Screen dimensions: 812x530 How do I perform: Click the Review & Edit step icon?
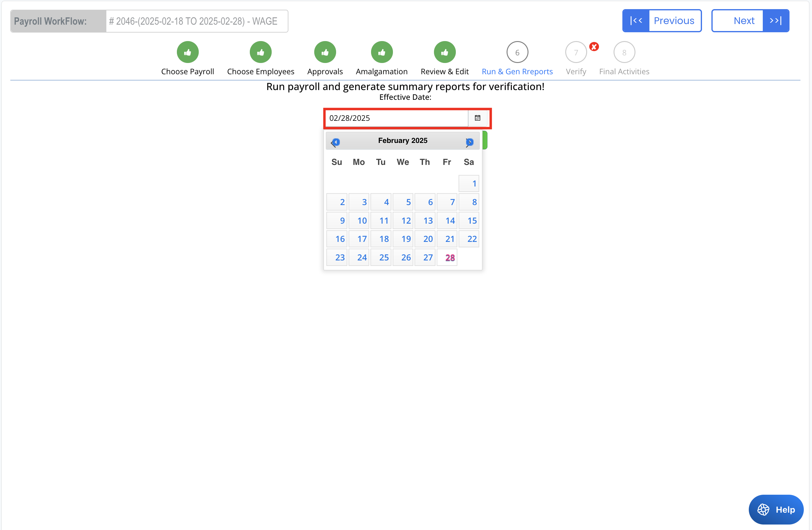point(444,52)
